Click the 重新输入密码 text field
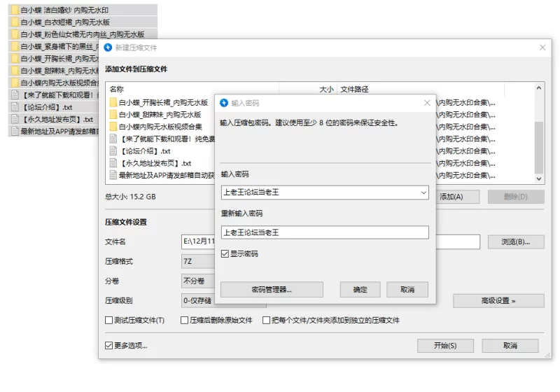This screenshot has width=560, height=392. click(325, 232)
